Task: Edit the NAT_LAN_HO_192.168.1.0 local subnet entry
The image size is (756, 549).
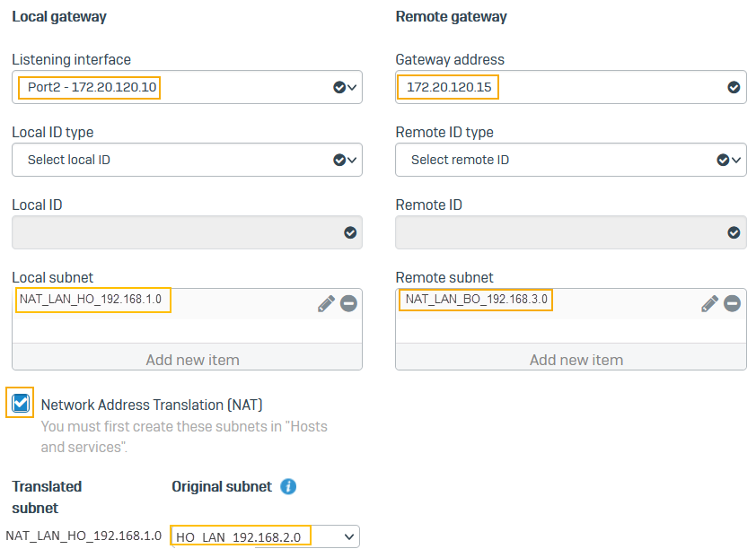Action: pos(325,303)
